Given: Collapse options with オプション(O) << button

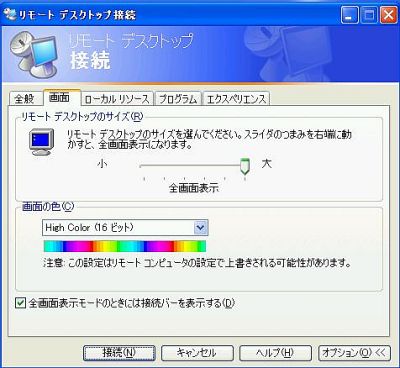Looking at the screenshot, I should click(354, 353).
